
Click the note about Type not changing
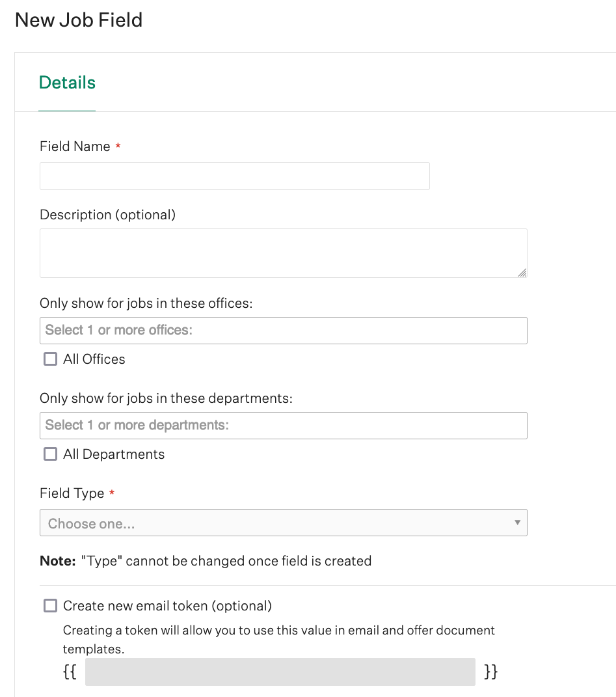tap(206, 560)
